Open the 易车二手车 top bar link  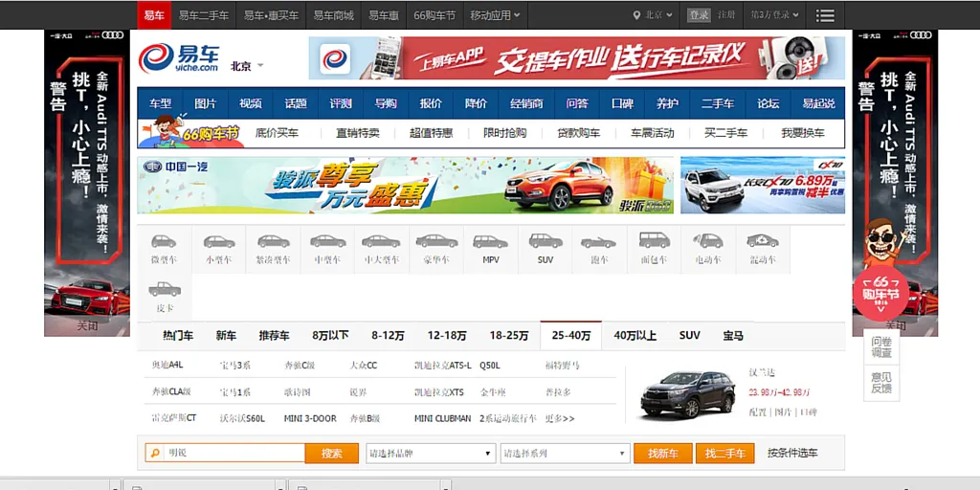(x=204, y=15)
